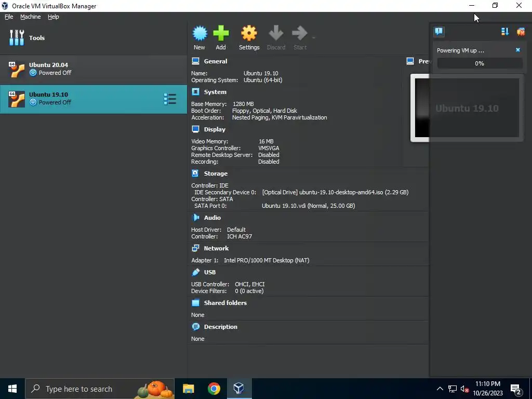Create a new VM with the New button

click(x=199, y=37)
